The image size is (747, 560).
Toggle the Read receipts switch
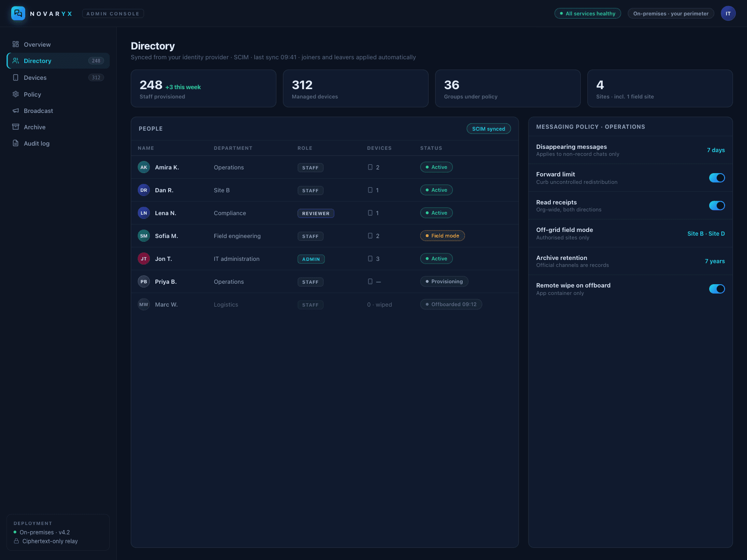[717, 205]
